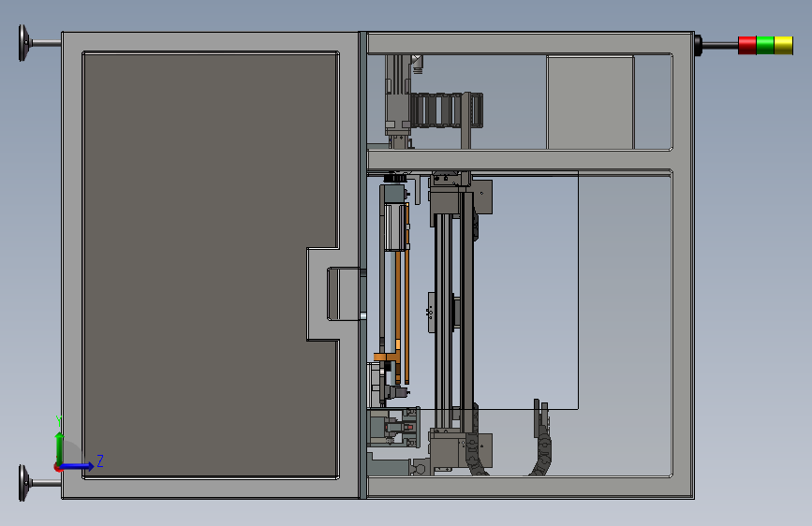Select the door handle on the enclosure door
Image resolution: width=812 pixels, height=526 pixels.
344,294
